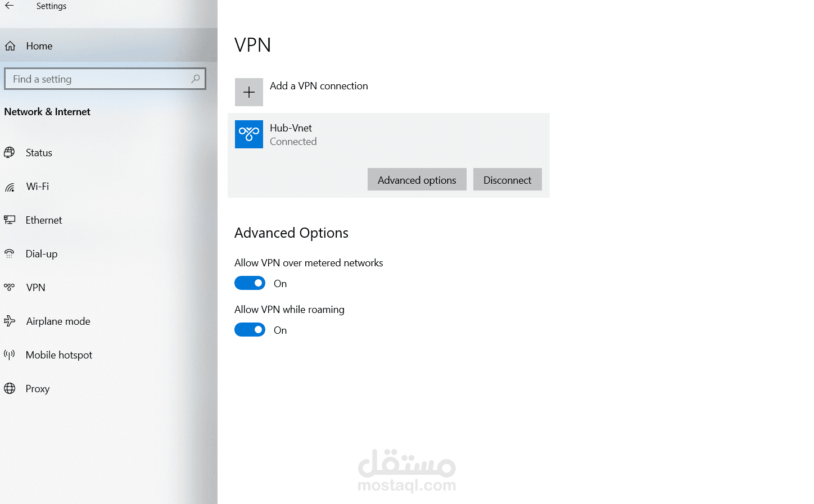Open the Ethernet settings page

click(44, 220)
